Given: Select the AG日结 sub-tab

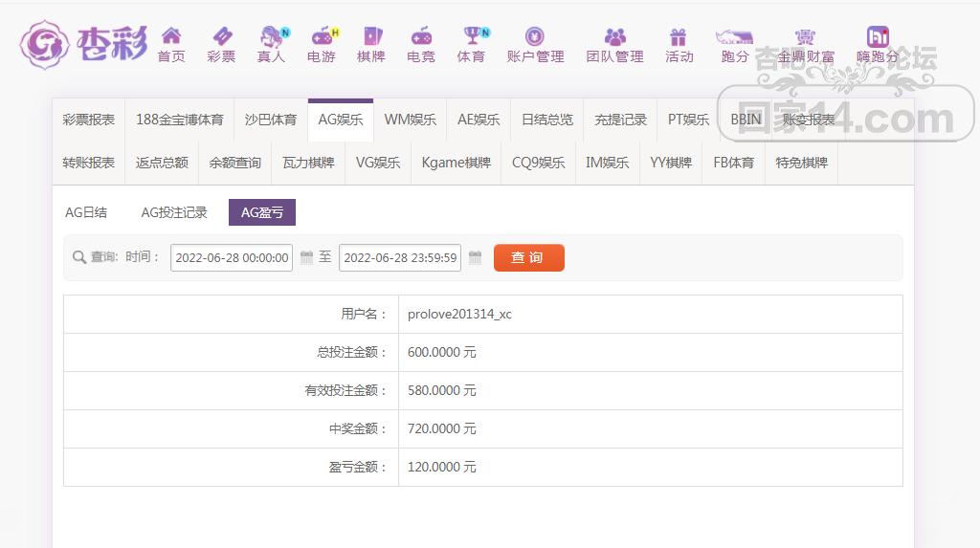Looking at the screenshot, I should tap(86, 212).
